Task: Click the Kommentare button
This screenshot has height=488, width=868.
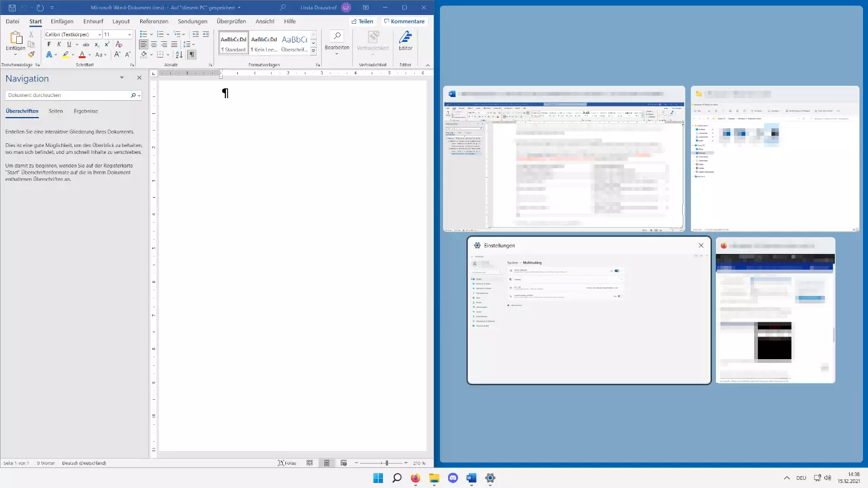Action: [404, 21]
